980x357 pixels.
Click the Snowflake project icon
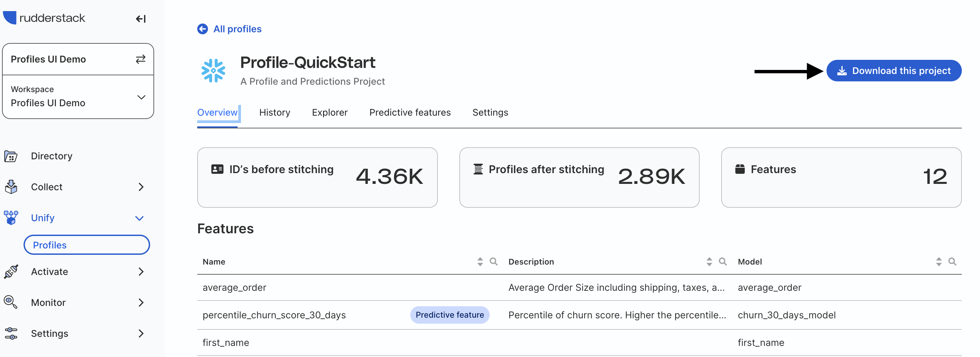[213, 71]
